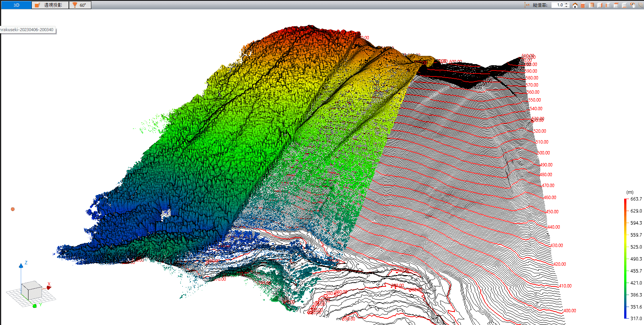The width and height of the screenshot is (644, 325).
Task: Increase 縦倍率 with the up stepper arrow
Action: point(566,3)
